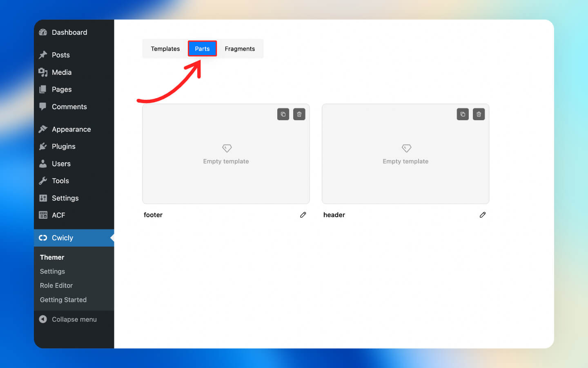Select the Parts tab

202,49
